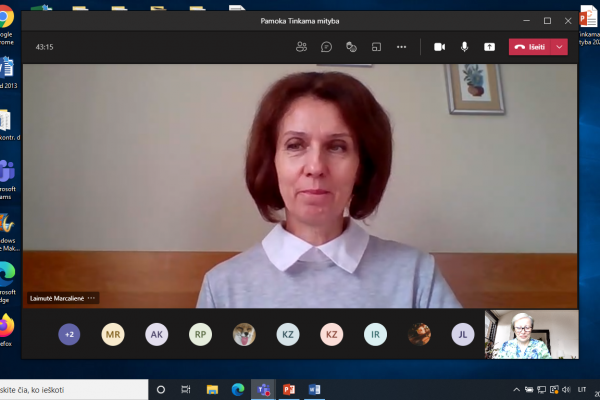600x400 pixels.
Task: Leave the meeting with the Išeiti button
Action: coord(530,47)
